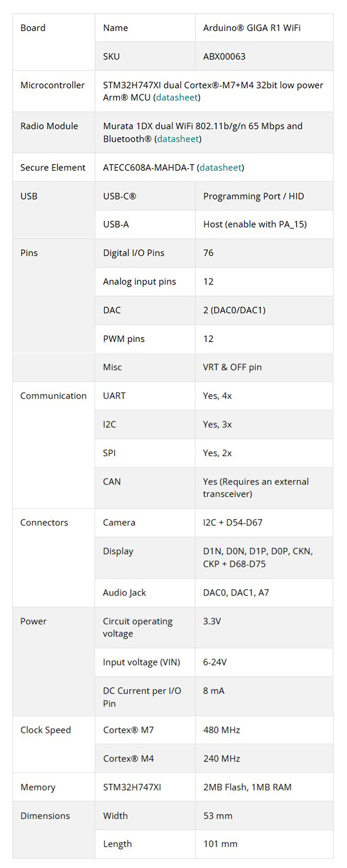Click the Cortex M4 240 MHz value
Image resolution: width=347 pixels, height=868 pixels.
[x=221, y=759]
